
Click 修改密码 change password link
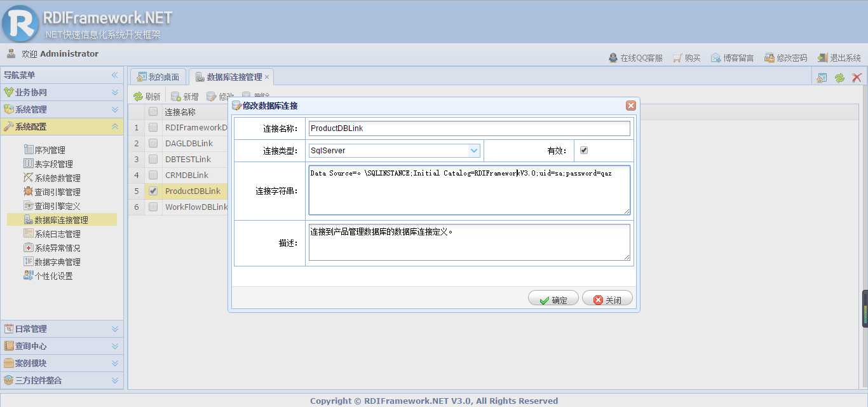(785, 58)
